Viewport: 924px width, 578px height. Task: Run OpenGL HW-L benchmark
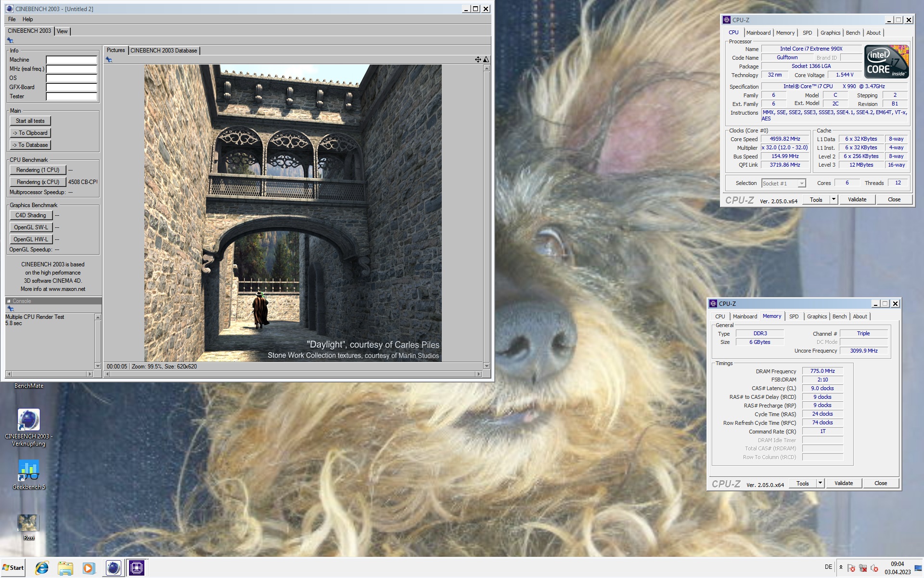pos(31,239)
